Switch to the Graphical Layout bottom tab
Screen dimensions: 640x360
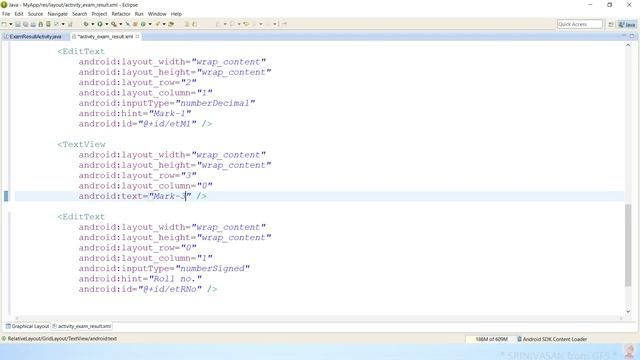[x=27, y=326]
